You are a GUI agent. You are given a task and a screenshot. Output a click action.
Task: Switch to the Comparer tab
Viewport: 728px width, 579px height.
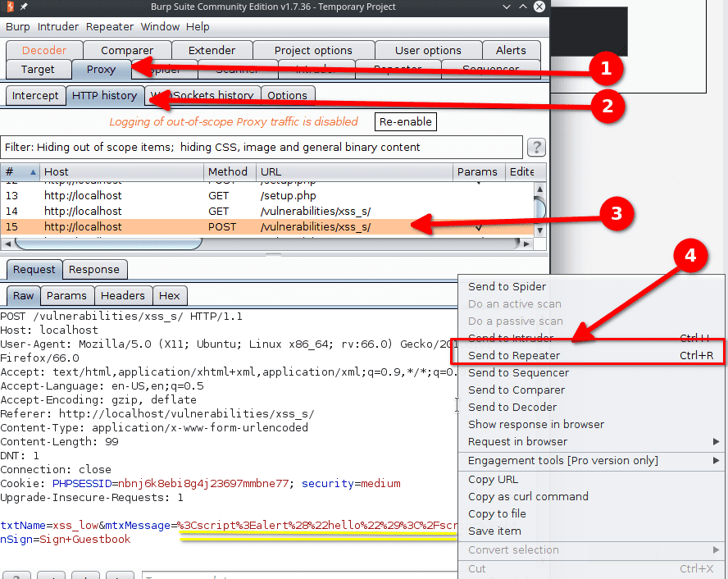click(x=127, y=50)
